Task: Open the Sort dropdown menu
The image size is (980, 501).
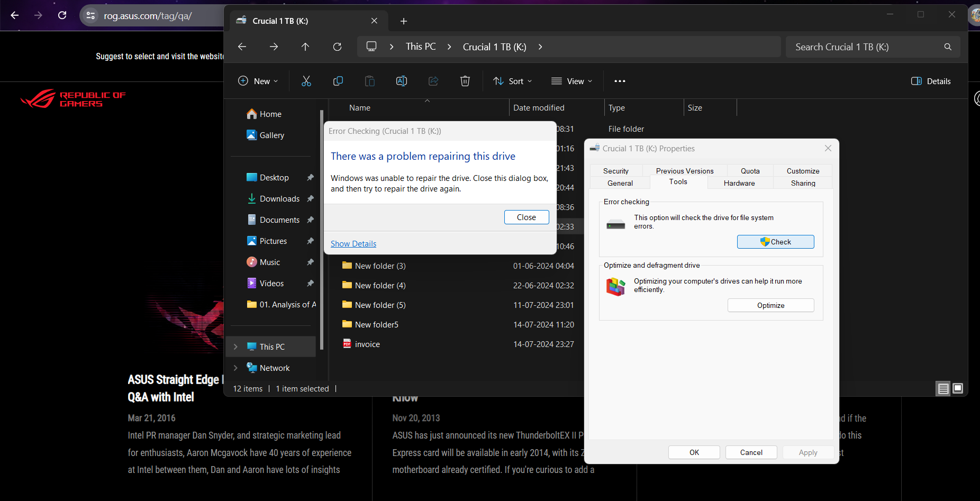Action: [x=512, y=81]
